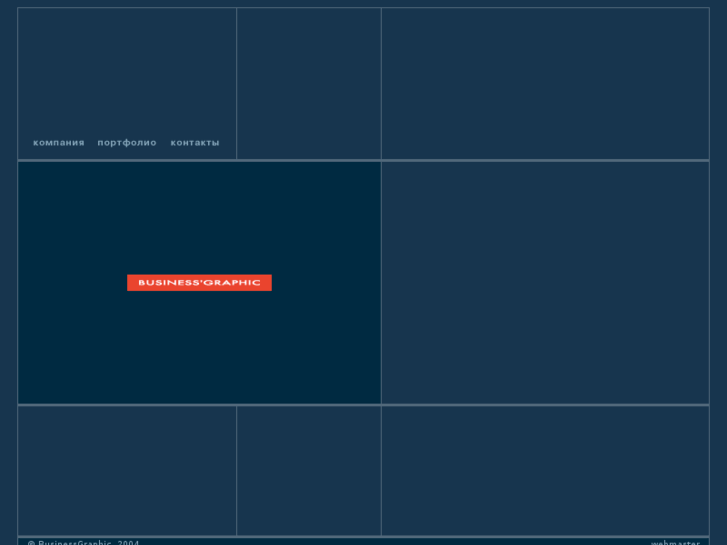The width and height of the screenshot is (727, 545).
Task: Click the © BusinessGraphic 2004 footer text
Action: point(83,542)
